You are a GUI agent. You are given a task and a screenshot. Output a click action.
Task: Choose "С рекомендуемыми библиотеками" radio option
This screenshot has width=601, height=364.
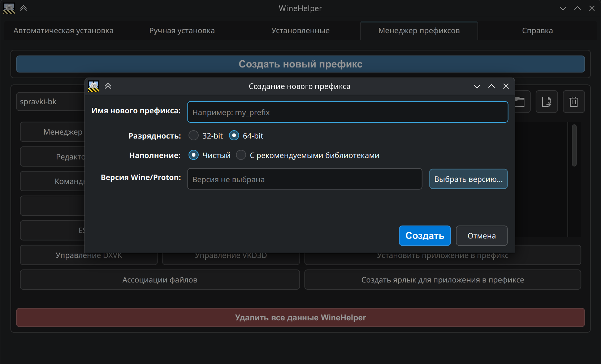[x=241, y=155]
